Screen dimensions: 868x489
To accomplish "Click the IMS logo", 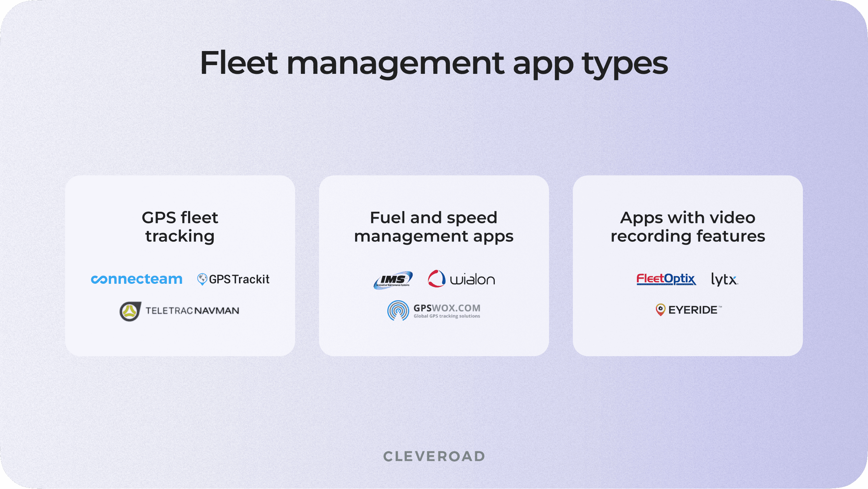I will pyautogui.click(x=393, y=280).
